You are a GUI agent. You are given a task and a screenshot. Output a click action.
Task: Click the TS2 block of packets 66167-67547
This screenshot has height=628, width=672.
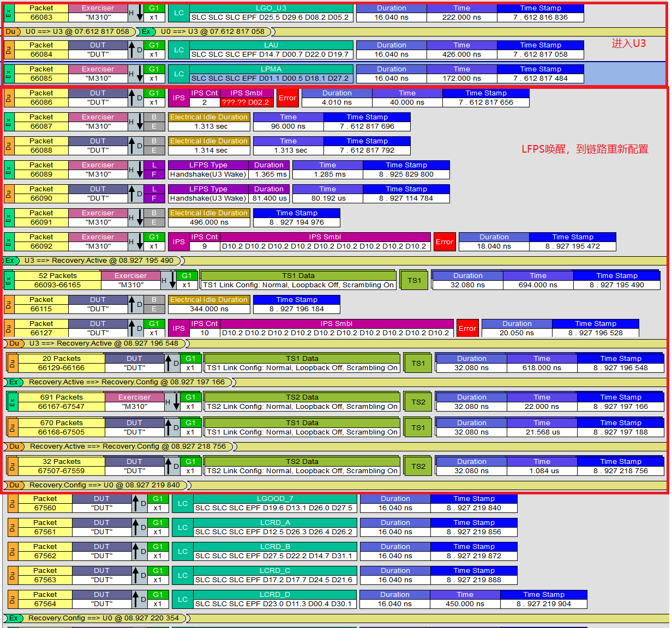[x=418, y=402]
